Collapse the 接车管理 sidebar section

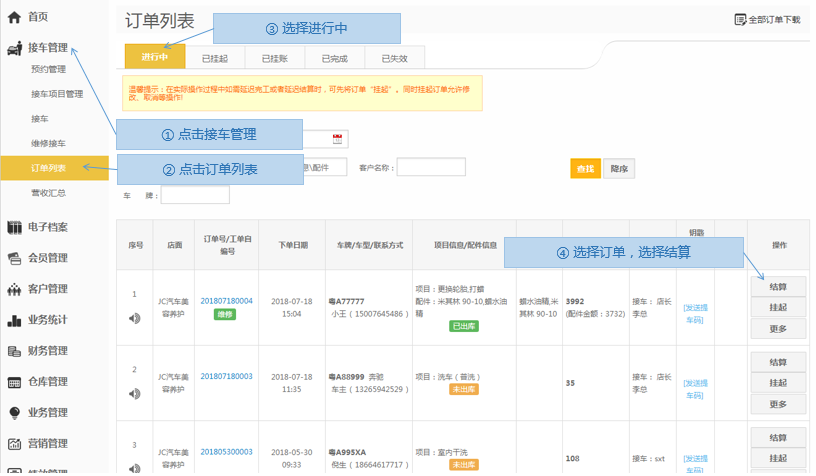(x=47, y=48)
